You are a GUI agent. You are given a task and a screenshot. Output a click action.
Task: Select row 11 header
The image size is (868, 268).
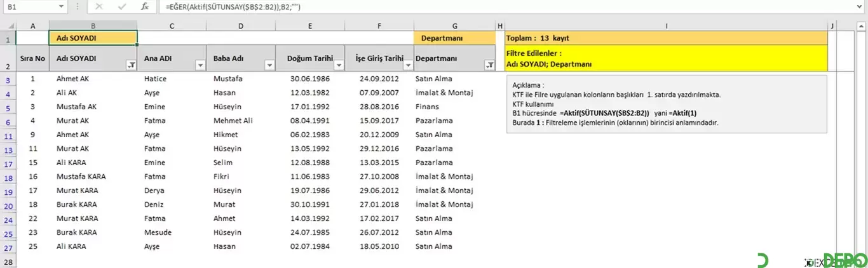point(9,135)
